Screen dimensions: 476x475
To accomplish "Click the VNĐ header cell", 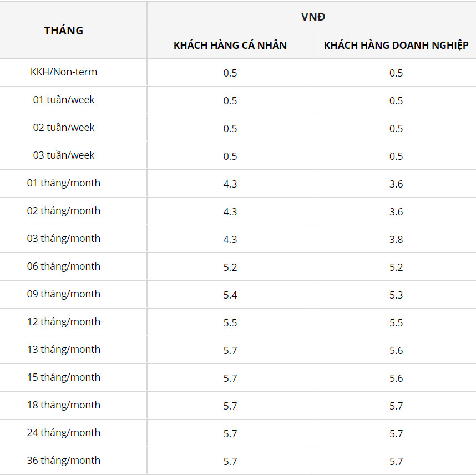I will 313,17.
